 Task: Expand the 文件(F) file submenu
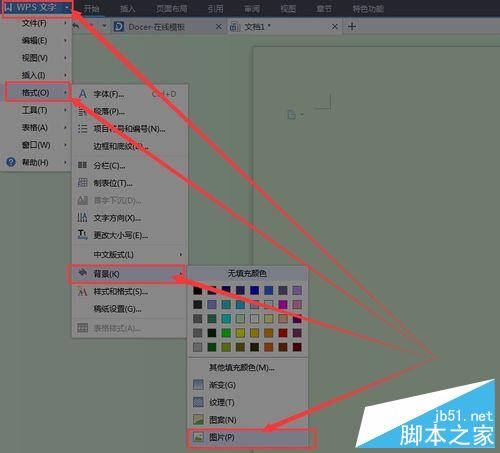(x=36, y=23)
